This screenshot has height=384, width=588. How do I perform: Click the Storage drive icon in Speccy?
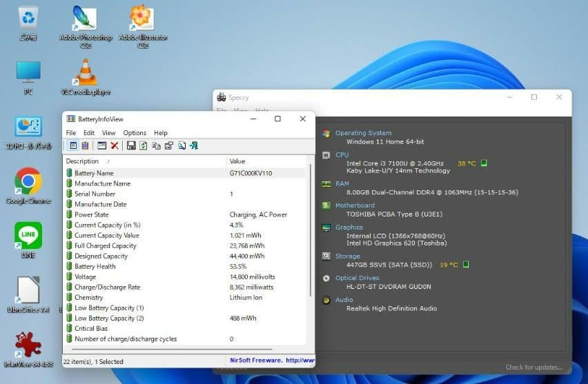pos(326,256)
